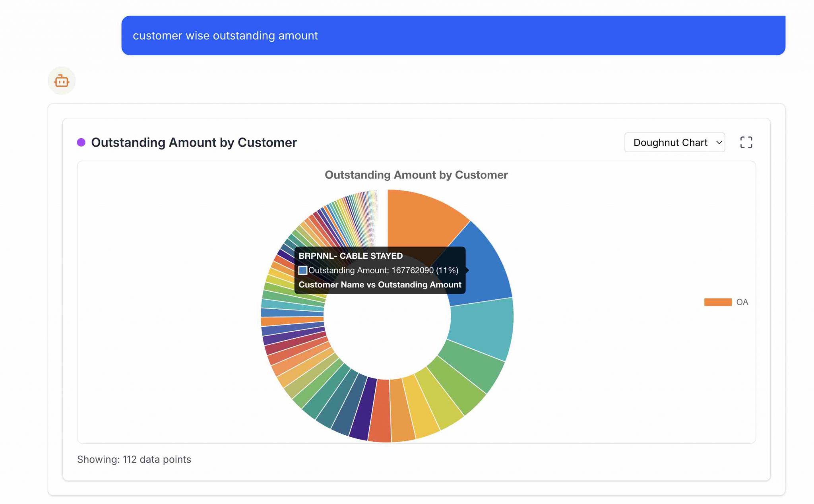
Task: Dismiss the BRPNNL CABLE STAYED tooltip
Action: (380, 270)
